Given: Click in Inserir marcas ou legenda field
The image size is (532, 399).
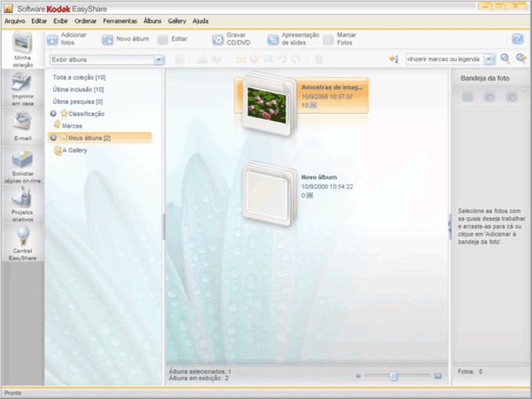Looking at the screenshot, I should coord(444,59).
